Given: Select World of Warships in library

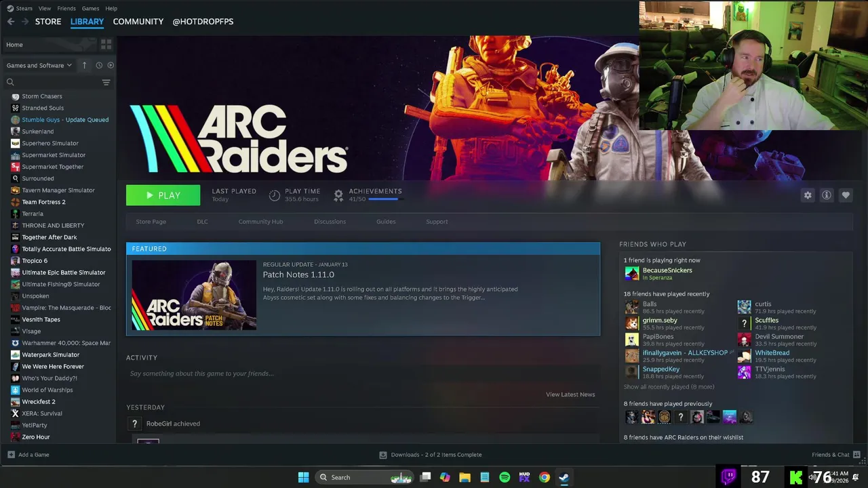Looking at the screenshot, I should click(x=47, y=390).
